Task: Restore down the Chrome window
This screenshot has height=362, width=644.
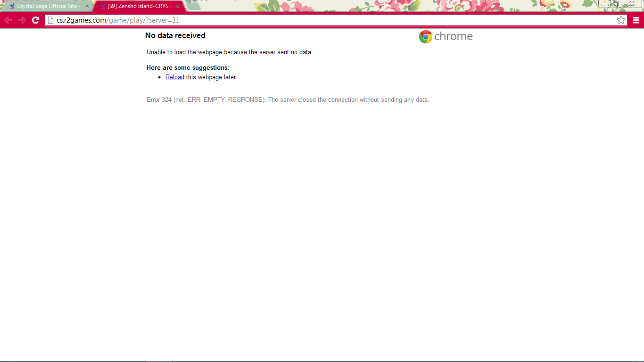Action: click(x=616, y=4)
